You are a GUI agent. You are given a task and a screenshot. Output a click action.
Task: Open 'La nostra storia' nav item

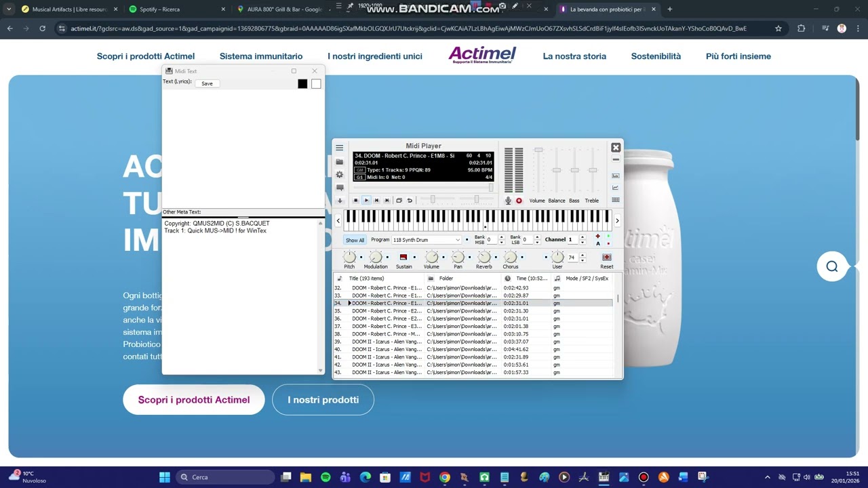[x=574, y=56]
